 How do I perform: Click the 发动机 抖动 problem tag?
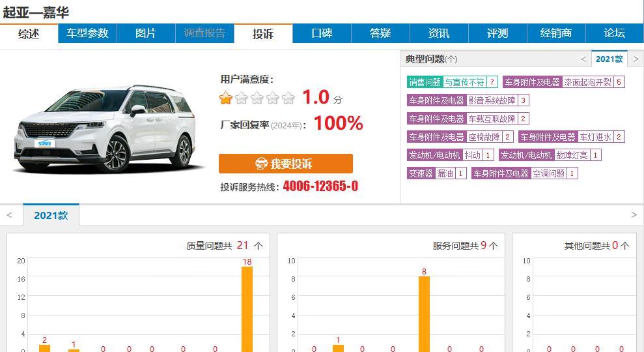[x=450, y=155]
